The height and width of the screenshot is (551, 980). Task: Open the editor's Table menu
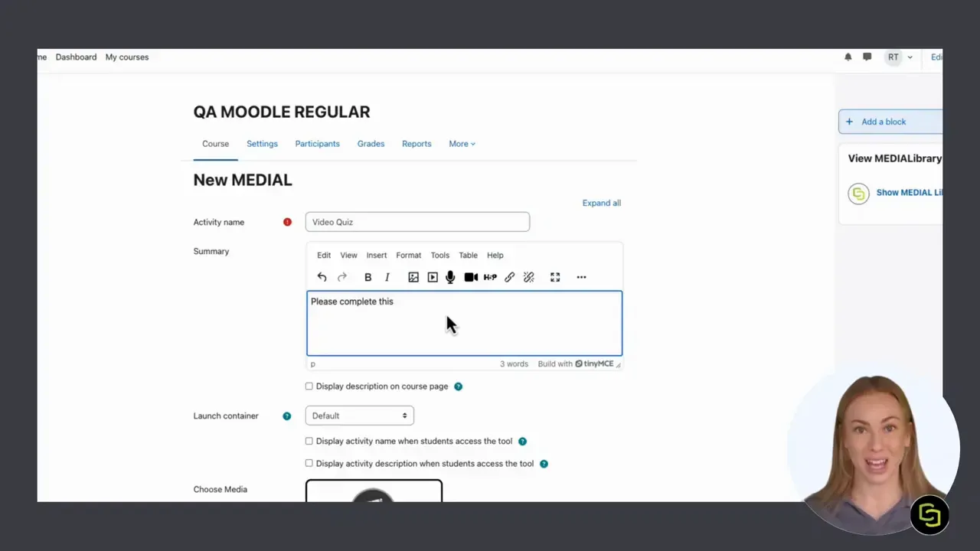468,256
